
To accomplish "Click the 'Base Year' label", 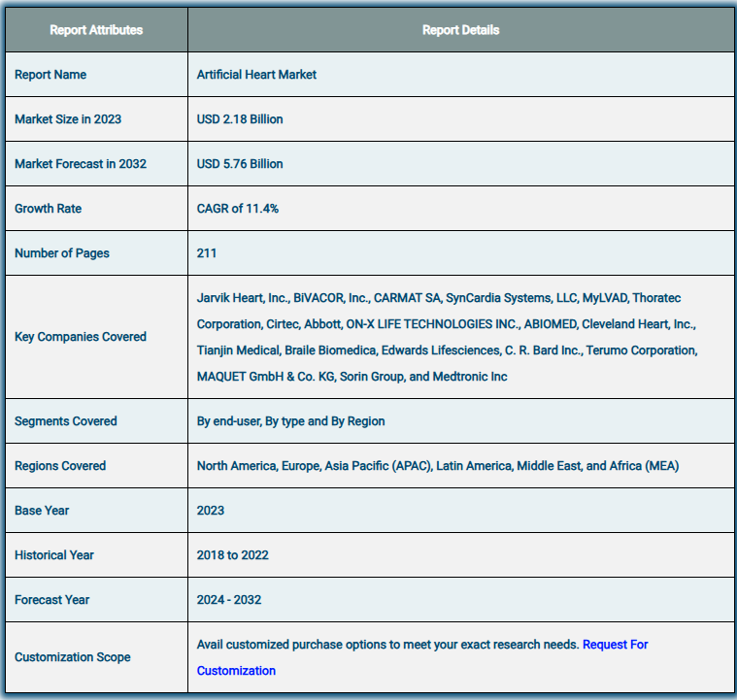I will [x=42, y=511].
